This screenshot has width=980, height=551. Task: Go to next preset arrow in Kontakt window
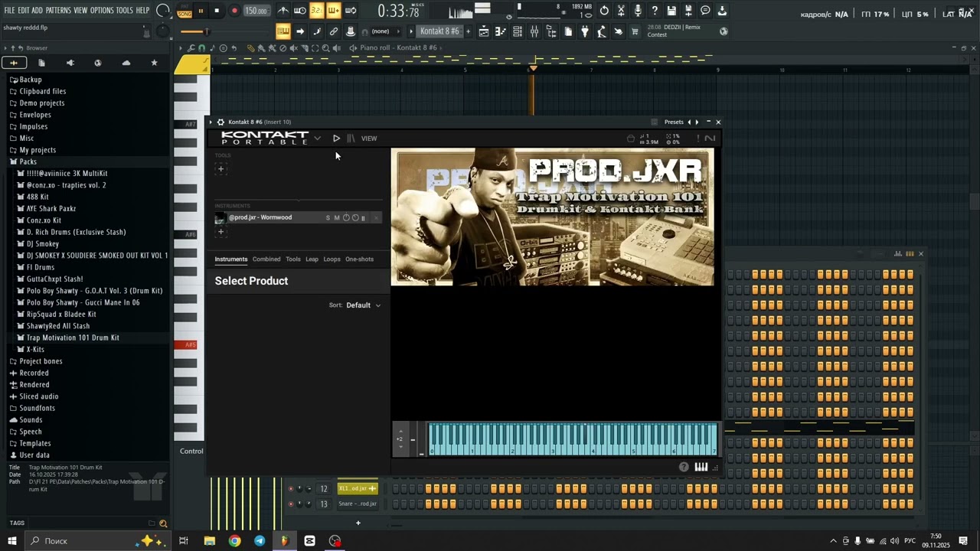(x=696, y=122)
